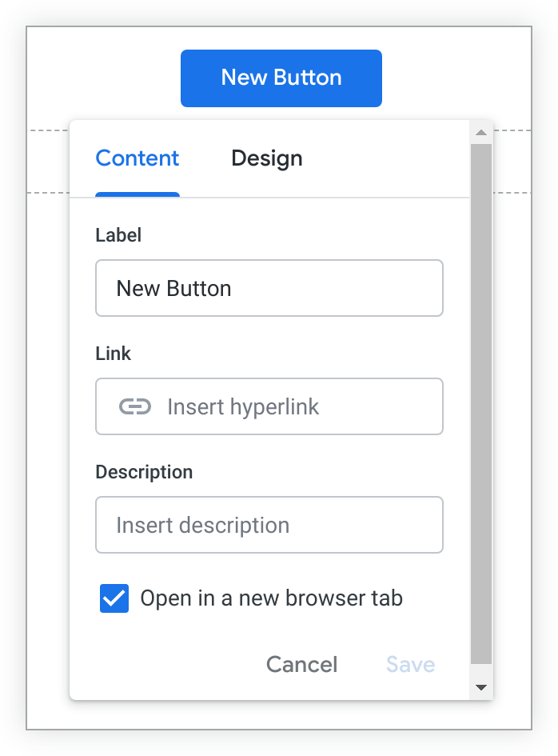Click the blue New Button on canvas
Screen dimensions: 558x756
click(281, 78)
